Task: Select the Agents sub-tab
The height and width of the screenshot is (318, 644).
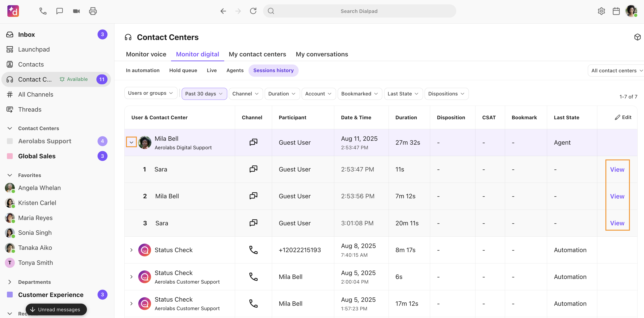Action: [x=235, y=70]
